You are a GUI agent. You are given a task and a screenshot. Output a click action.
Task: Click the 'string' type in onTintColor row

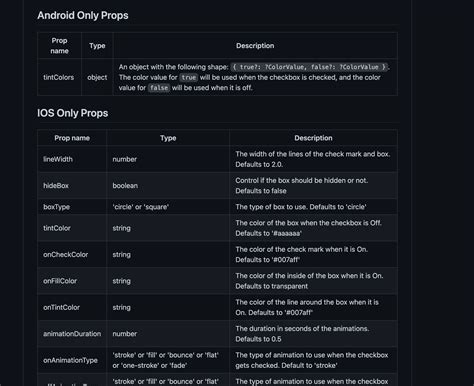pyautogui.click(x=121, y=307)
